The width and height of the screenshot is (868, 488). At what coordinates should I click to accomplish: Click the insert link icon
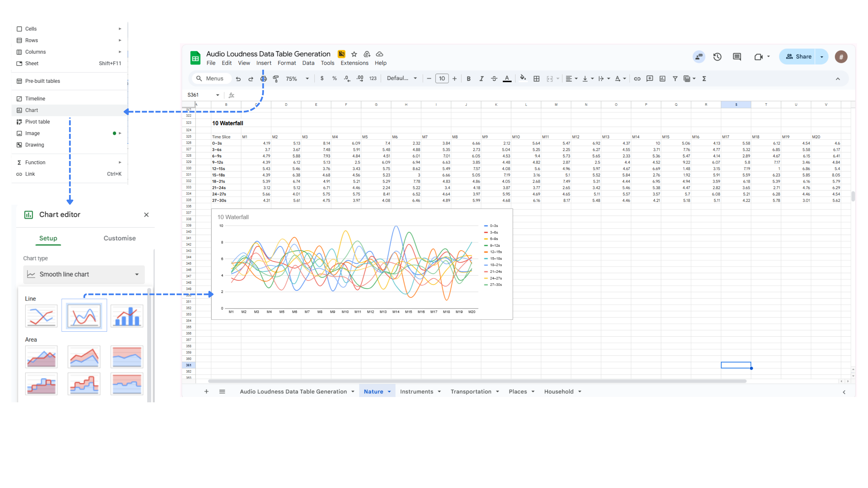tap(637, 79)
